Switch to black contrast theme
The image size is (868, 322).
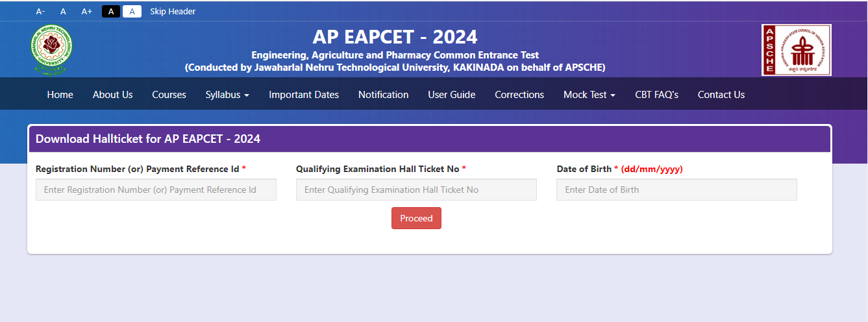pyautogui.click(x=111, y=11)
